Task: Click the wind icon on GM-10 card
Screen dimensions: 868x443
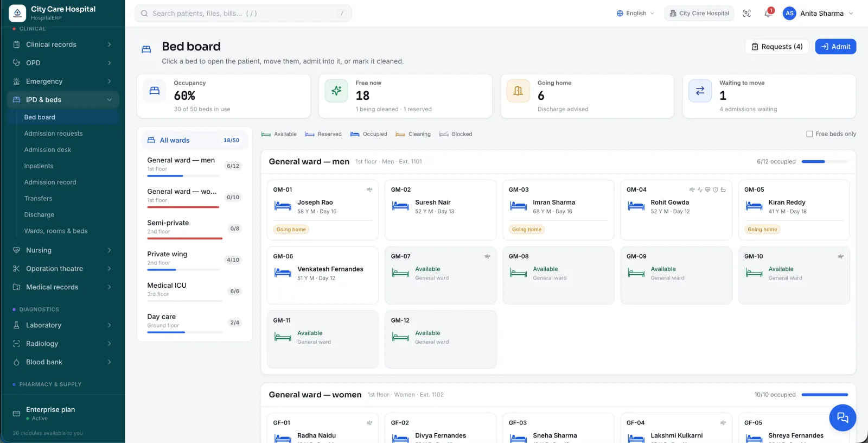Action: [x=841, y=256]
